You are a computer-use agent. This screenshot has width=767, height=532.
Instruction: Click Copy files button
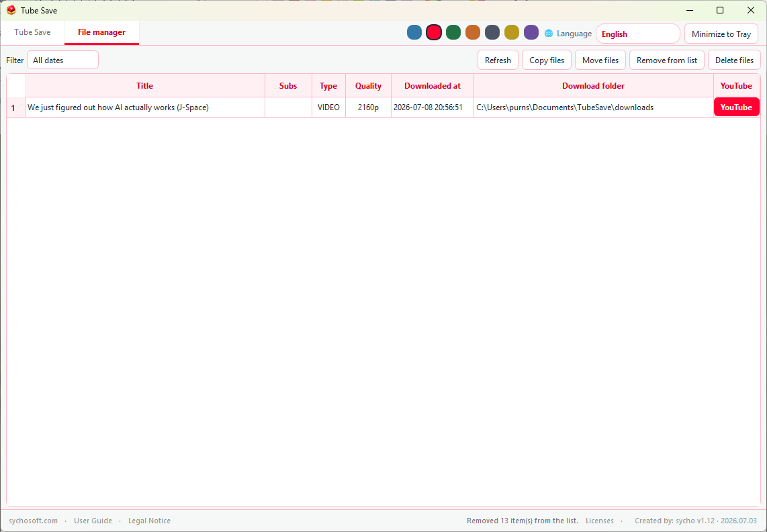(547, 60)
